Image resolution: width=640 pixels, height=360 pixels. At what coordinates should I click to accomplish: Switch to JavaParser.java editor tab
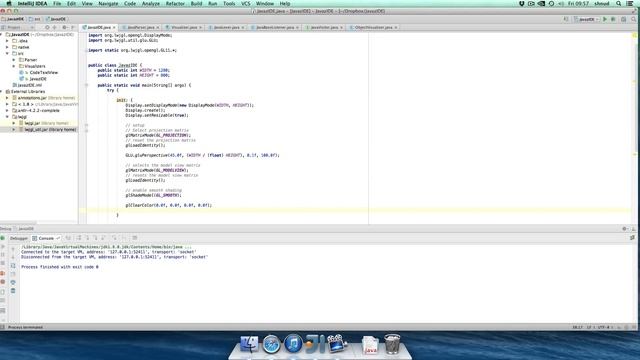(x=140, y=27)
